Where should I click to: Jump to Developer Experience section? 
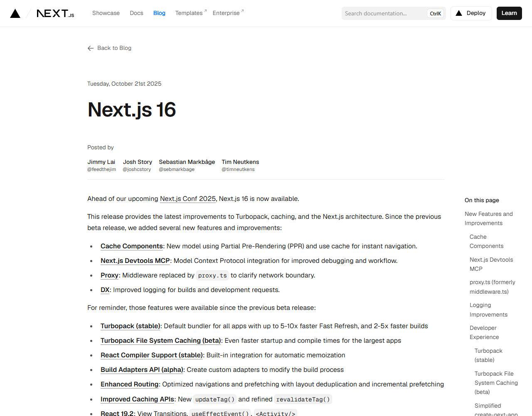[484, 332]
